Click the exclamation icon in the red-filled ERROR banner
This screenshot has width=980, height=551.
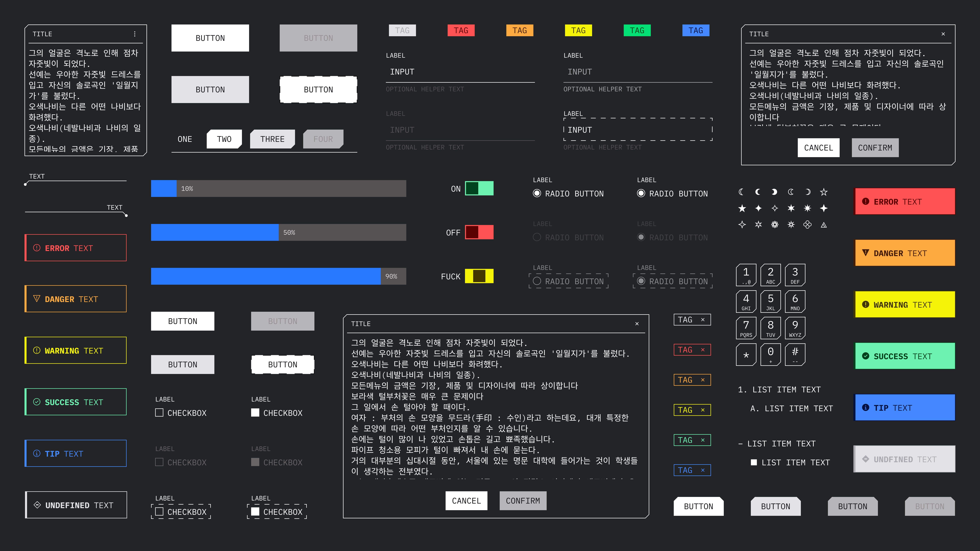[866, 202]
